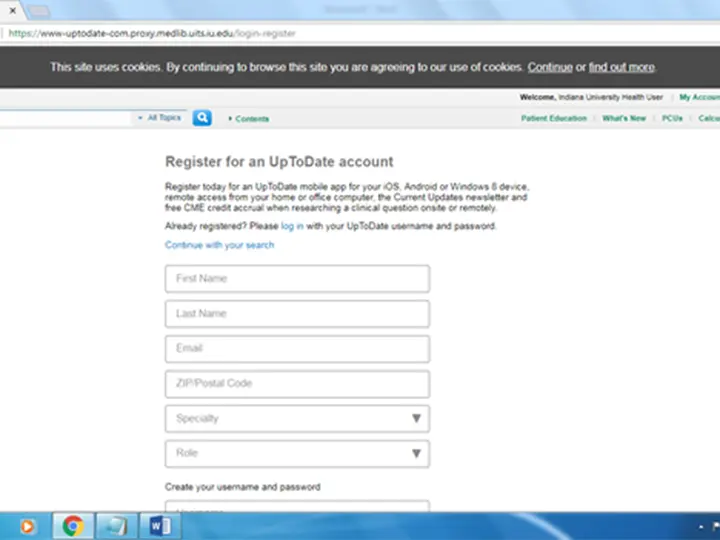Click into the First Name field
The image size is (720, 540).
pos(297,278)
